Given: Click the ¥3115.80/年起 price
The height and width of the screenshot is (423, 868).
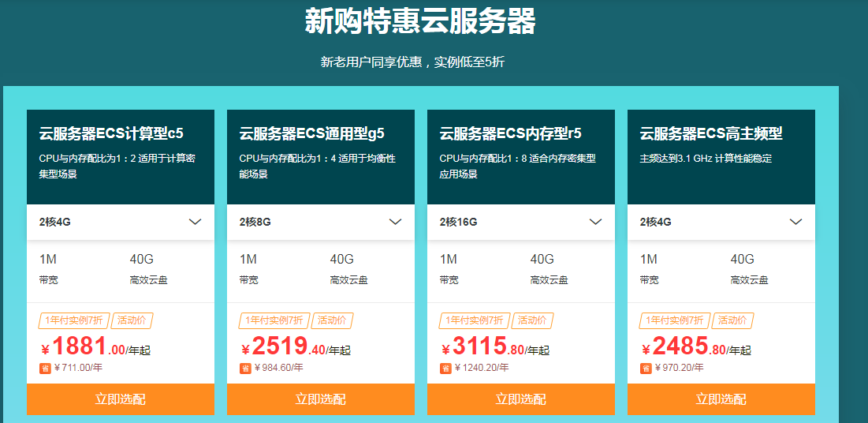Looking at the screenshot, I should pyautogui.click(x=495, y=346).
